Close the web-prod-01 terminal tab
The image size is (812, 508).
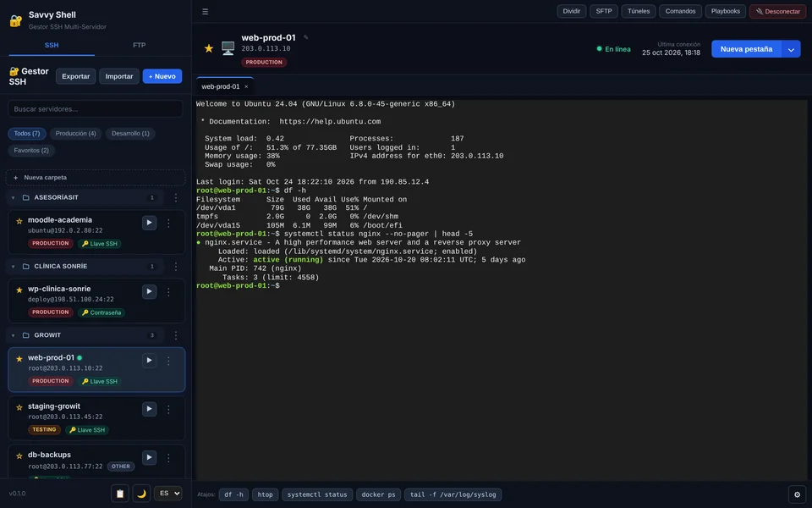pos(246,86)
